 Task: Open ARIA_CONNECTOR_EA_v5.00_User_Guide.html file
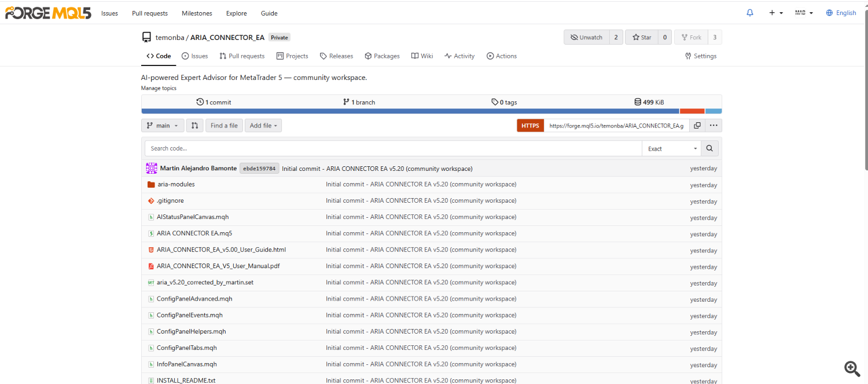point(221,250)
